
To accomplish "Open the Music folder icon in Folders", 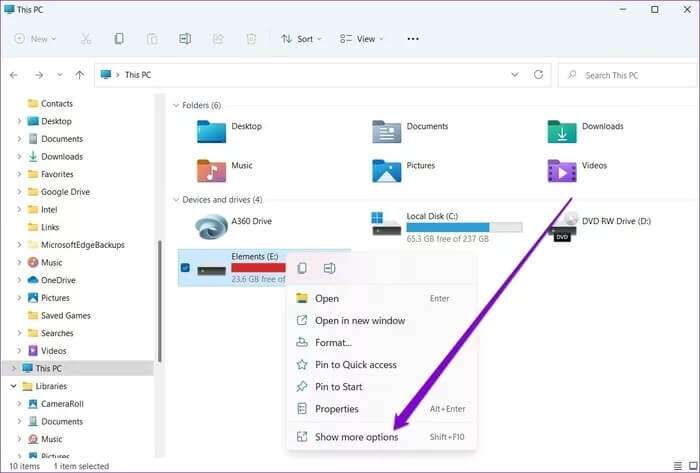I will [211, 171].
